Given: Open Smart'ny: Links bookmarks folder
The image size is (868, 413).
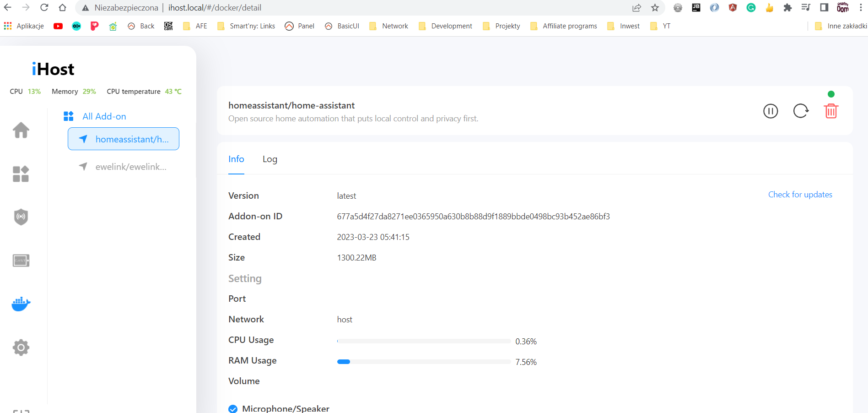Looking at the screenshot, I should click(246, 26).
